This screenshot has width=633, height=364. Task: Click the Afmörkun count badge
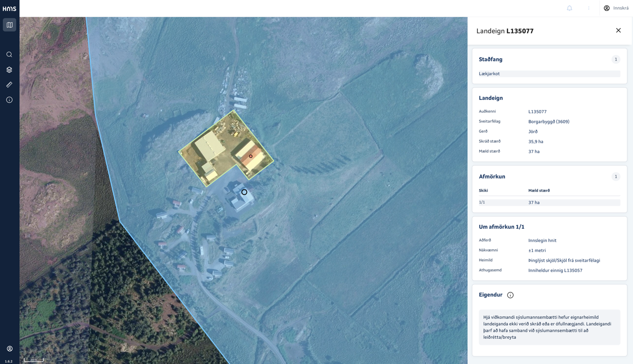(x=616, y=176)
